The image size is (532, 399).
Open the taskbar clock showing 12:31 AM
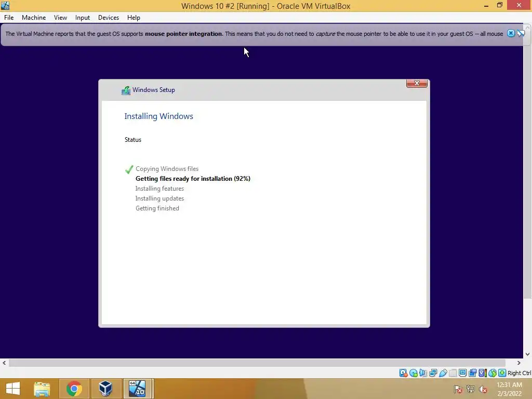tap(509, 389)
